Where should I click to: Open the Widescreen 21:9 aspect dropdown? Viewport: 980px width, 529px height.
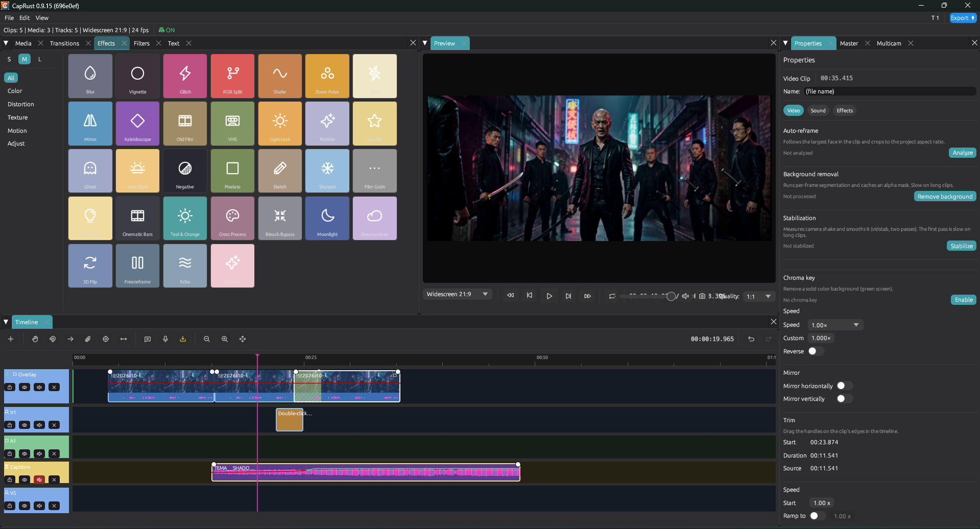[458, 294]
